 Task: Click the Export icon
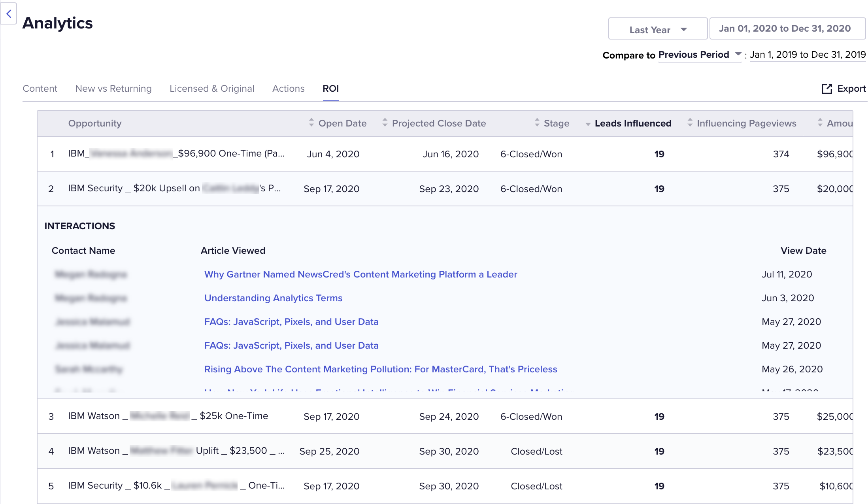(826, 89)
